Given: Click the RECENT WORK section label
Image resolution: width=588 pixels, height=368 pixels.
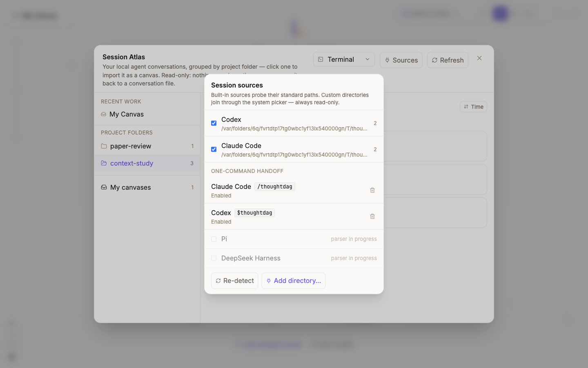Looking at the screenshot, I should [121, 101].
